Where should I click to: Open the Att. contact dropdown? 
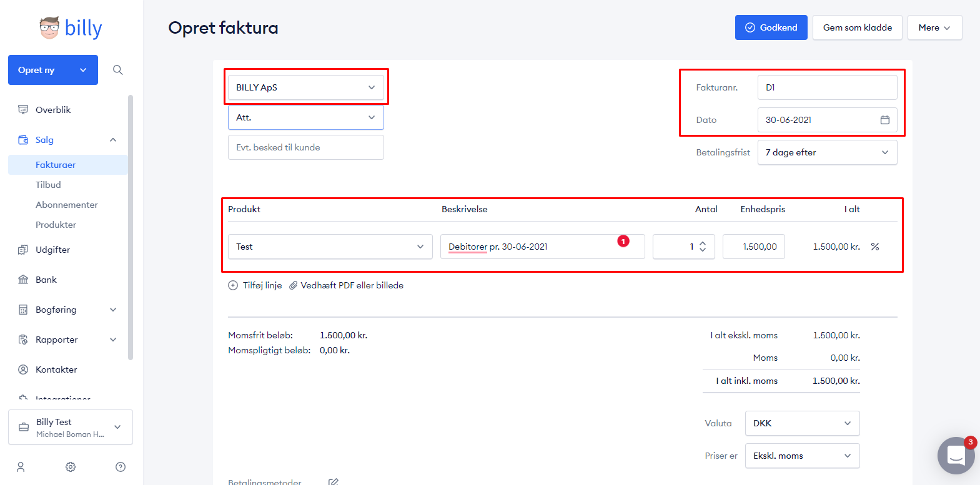tap(306, 117)
